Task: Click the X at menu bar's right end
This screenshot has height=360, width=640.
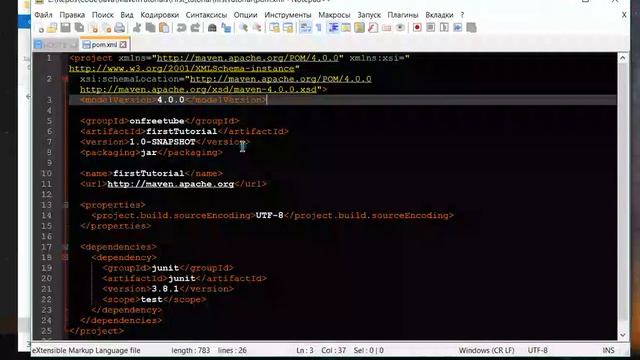Action: 624,15
